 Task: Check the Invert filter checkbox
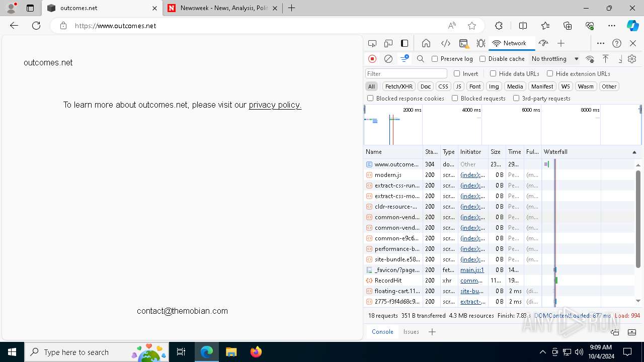click(x=457, y=73)
